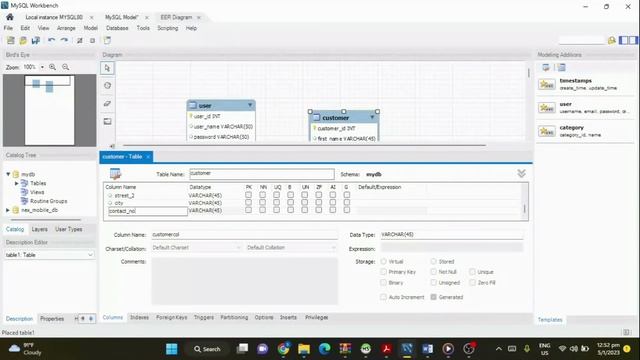Screen dimensions: 640x360
Task: Click the Column Name input field
Action: tap(244, 235)
